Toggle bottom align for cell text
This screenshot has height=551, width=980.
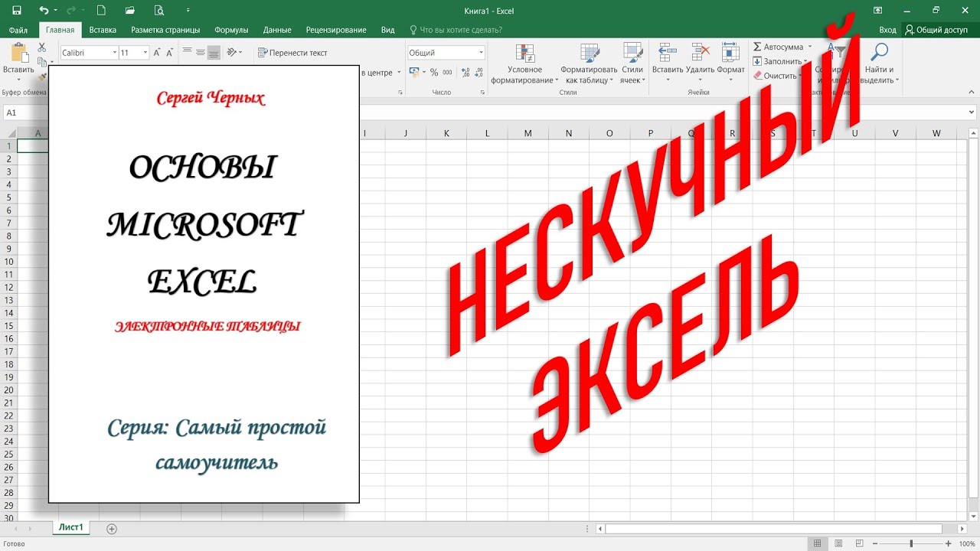[214, 52]
